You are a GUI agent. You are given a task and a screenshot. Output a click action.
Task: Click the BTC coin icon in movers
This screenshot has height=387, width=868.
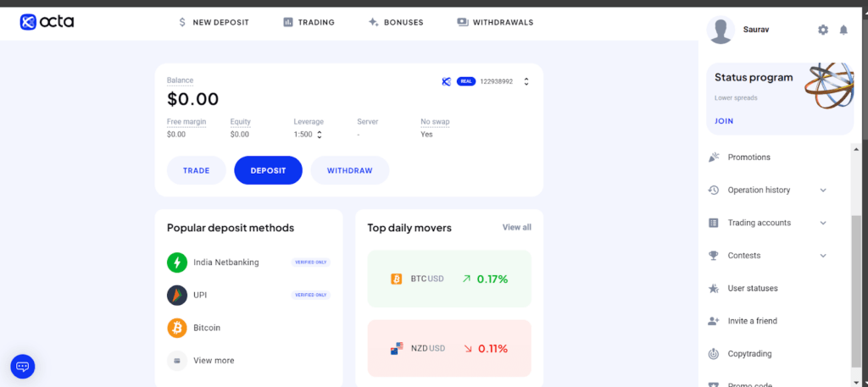point(397,279)
